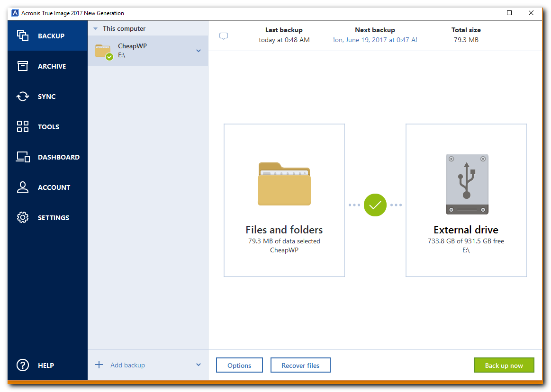Select the CheapWP backup entry
Image resolution: width=551 pixels, height=392 pixels.
[x=142, y=51]
